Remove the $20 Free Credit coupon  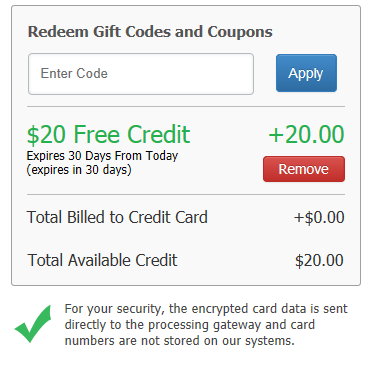coord(304,169)
